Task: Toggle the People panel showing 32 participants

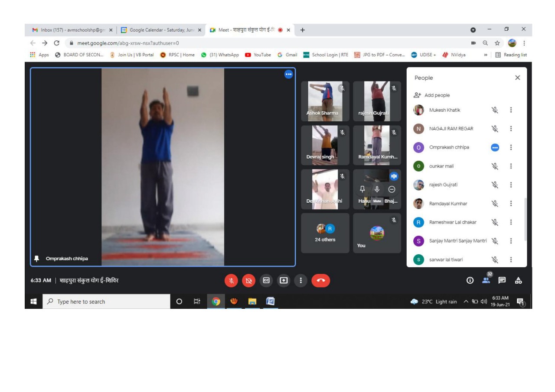Action: (x=486, y=280)
